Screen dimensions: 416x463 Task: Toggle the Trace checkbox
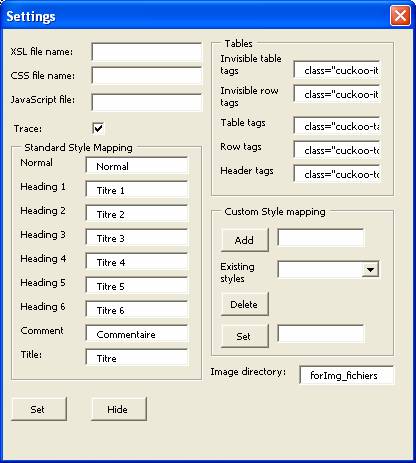(x=98, y=128)
